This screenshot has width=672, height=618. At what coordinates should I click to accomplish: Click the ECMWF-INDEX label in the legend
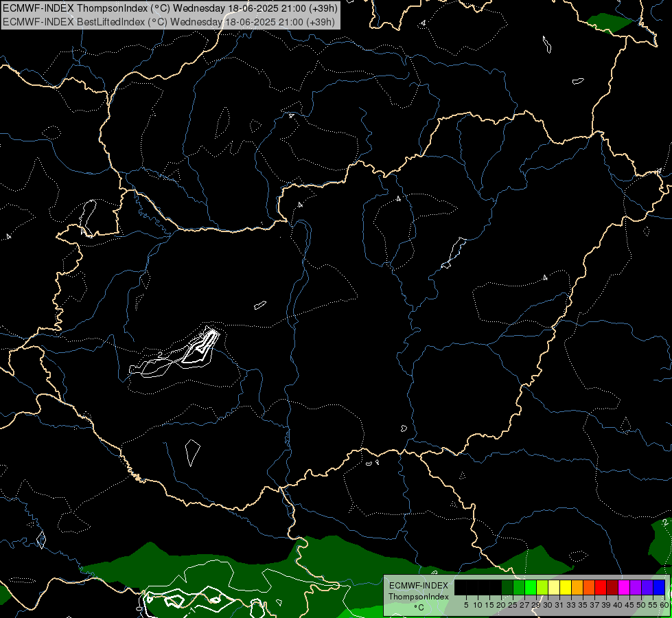click(x=419, y=586)
